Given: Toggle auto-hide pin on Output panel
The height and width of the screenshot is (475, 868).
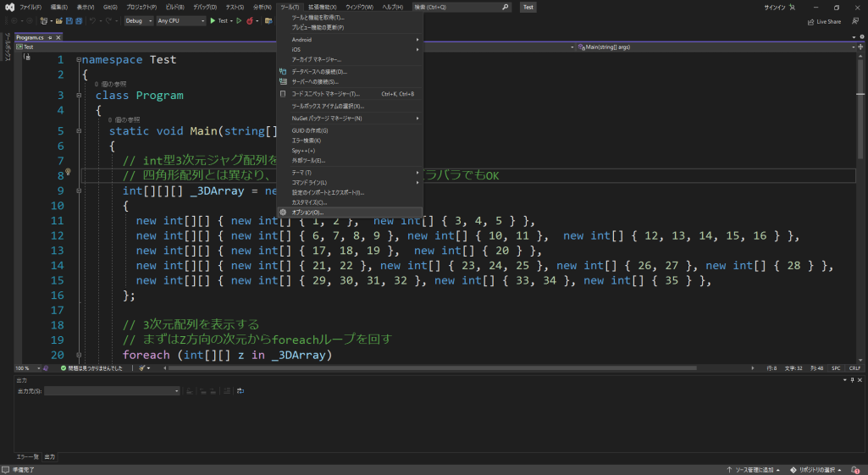Looking at the screenshot, I should 853,380.
